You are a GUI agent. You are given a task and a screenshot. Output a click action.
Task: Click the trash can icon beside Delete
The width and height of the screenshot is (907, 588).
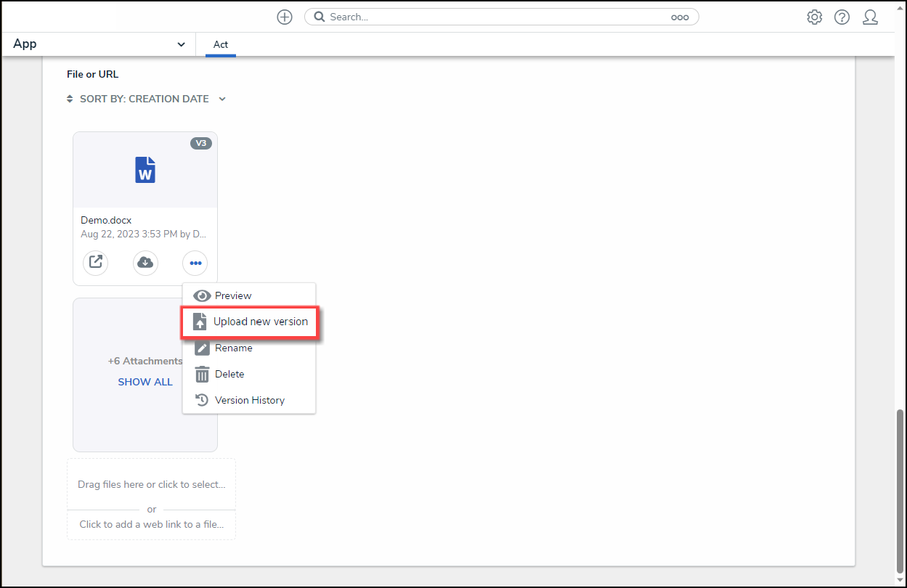pyautogui.click(x=202, y=374)
